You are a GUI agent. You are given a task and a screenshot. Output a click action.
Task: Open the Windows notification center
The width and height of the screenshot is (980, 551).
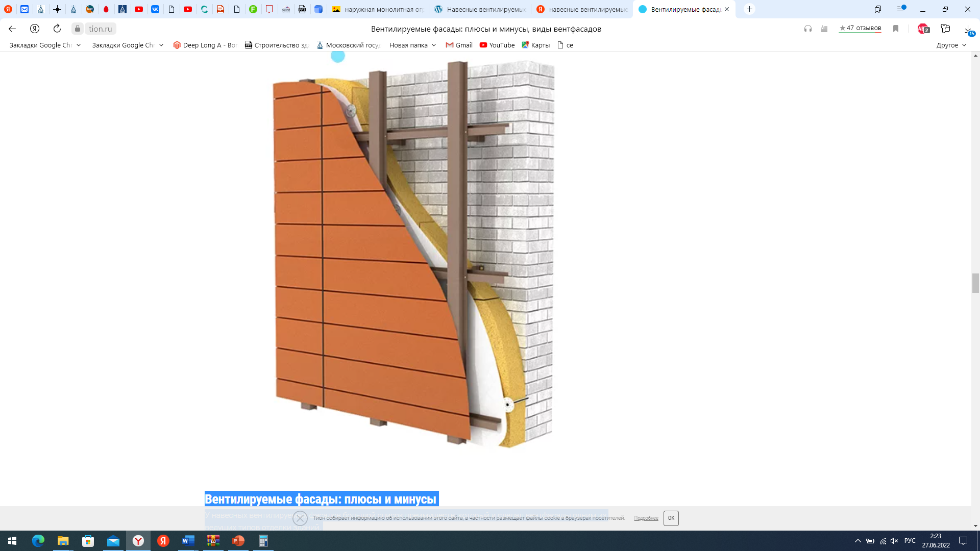click(963, 541)
